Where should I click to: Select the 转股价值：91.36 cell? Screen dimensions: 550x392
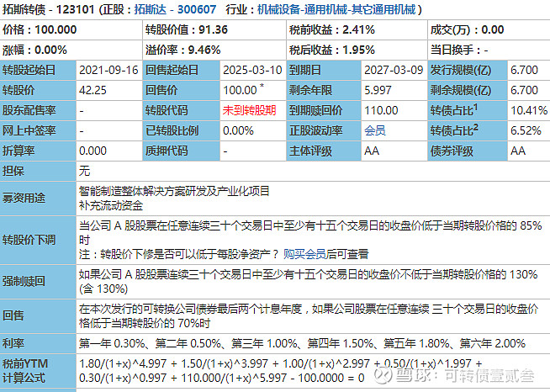pyautogui.click(x=214, y=29)
